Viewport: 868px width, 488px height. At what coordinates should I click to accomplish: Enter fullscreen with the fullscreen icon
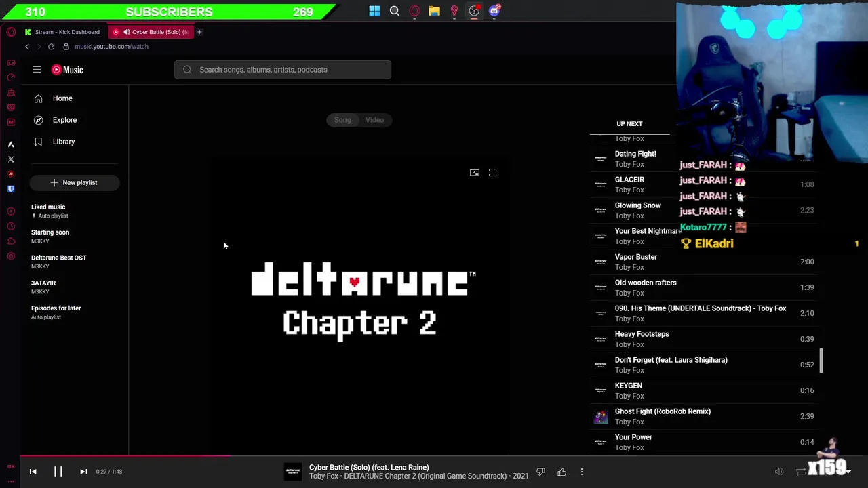pos(493,173)
